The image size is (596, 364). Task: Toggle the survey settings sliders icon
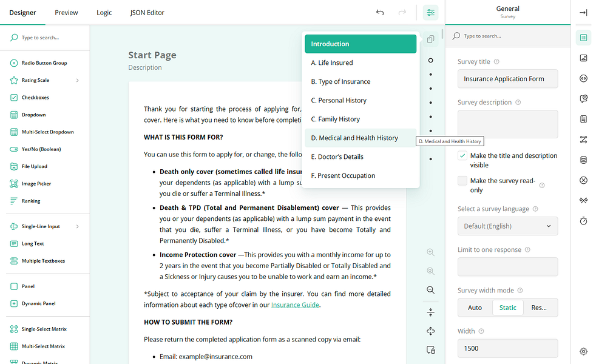pos(430,13)
